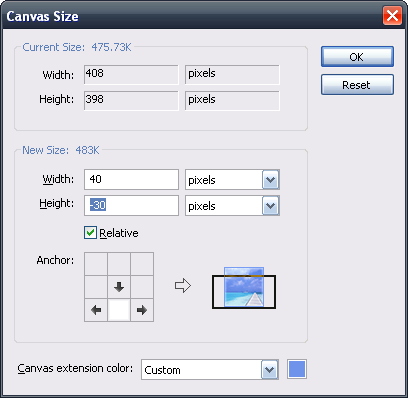Click the new Width field showing 40
This screenshot has height=398, width=408.
[131, 179]
